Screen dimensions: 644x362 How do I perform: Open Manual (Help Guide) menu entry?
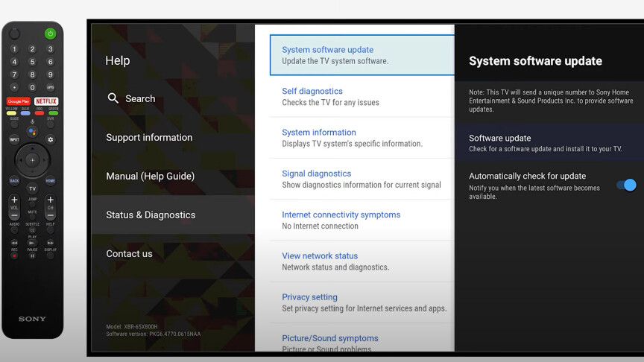pos(150,177)
